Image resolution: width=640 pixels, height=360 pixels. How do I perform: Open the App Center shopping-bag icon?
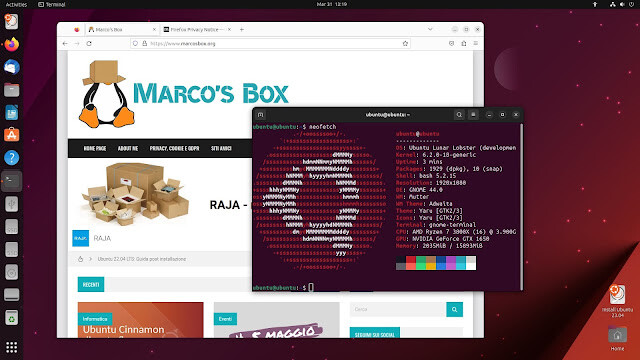pyautogui.click(x=11, y=135)
